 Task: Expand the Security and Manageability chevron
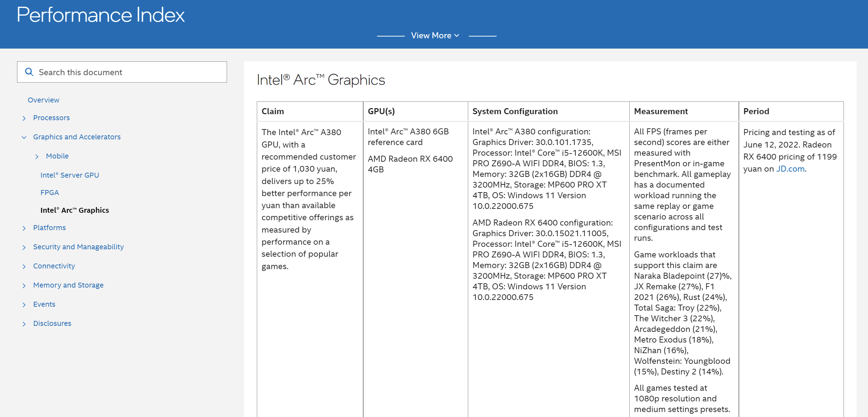coord(24,247)
